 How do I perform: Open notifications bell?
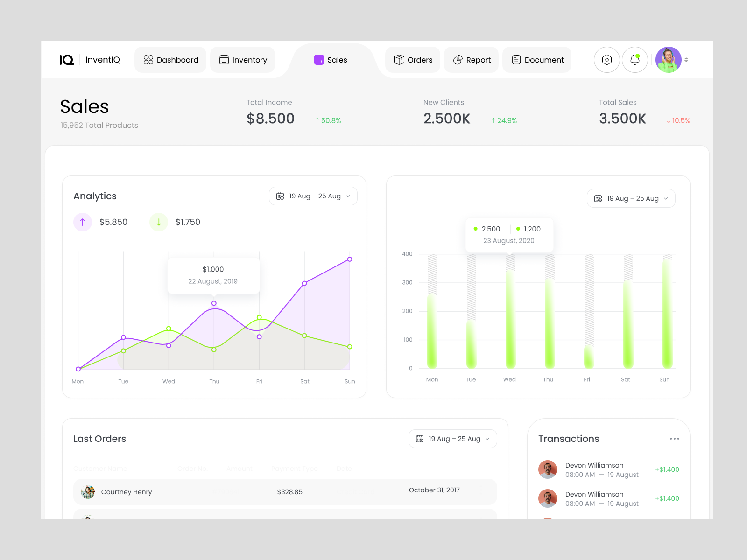(x=635, y=60)
